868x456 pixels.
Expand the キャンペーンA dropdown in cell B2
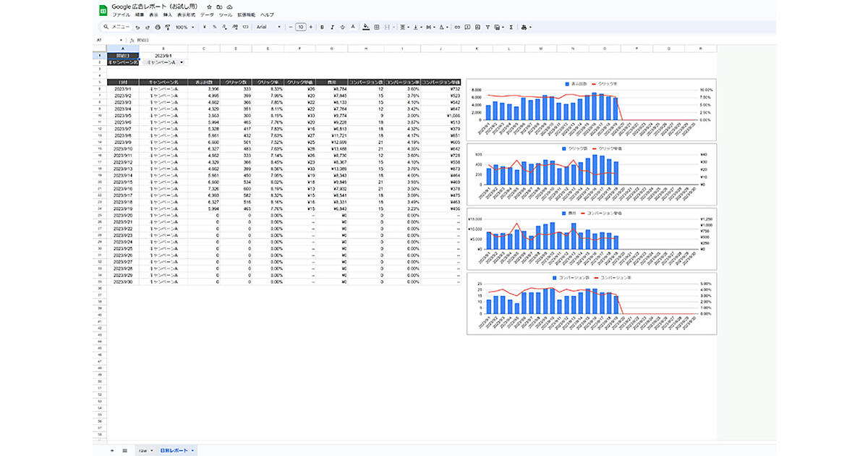pyautogui.click(x=182, y=62)
